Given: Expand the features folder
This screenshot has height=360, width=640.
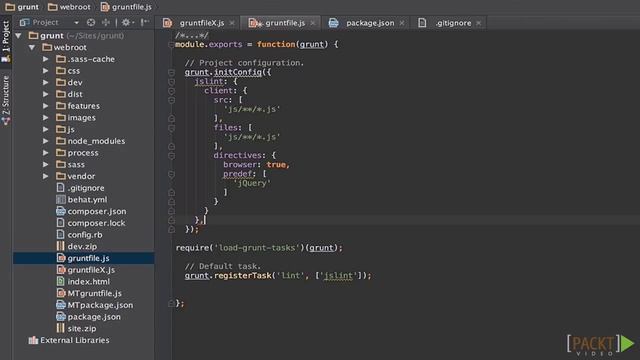Looking at the screenshot, I should pos(46,106).
